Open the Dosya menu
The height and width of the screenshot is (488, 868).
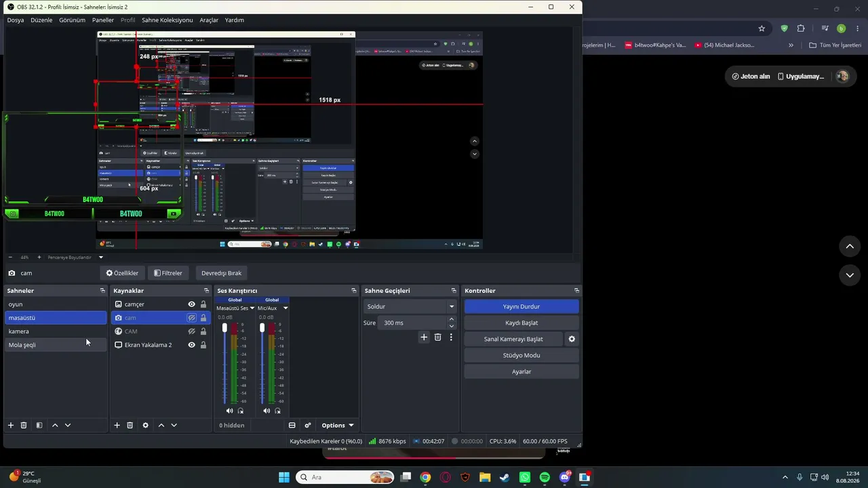(16, 20)
